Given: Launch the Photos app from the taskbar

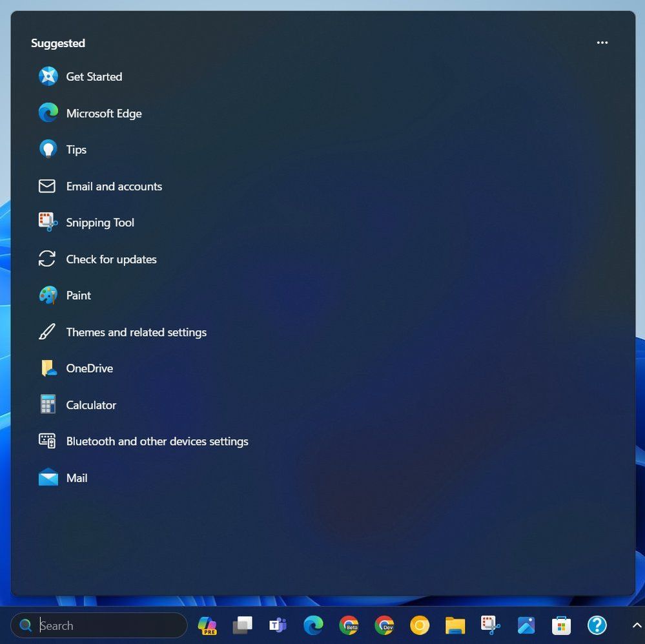Looking at the screenshot, I should click(526, 625).
